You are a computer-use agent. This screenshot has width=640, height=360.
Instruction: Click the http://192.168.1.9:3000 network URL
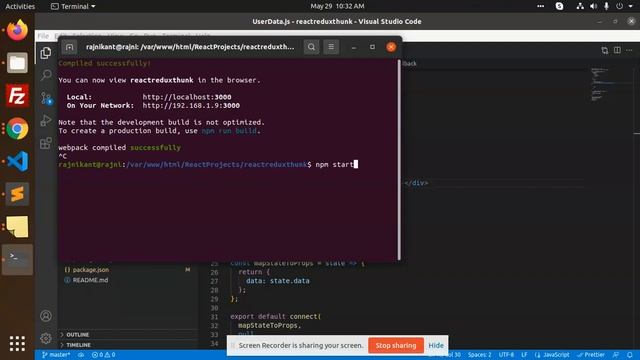[191, 106]
